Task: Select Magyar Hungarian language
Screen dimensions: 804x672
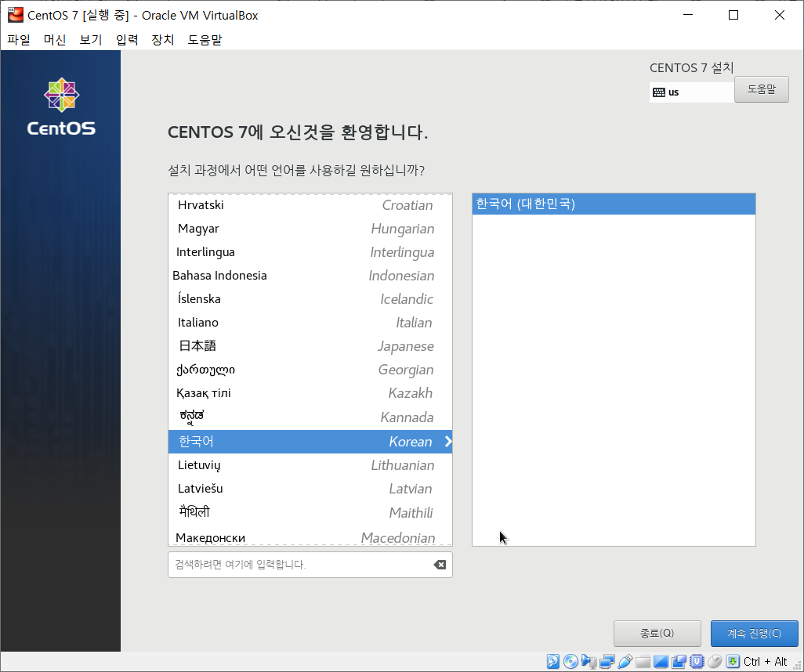Action: (310, 229)
